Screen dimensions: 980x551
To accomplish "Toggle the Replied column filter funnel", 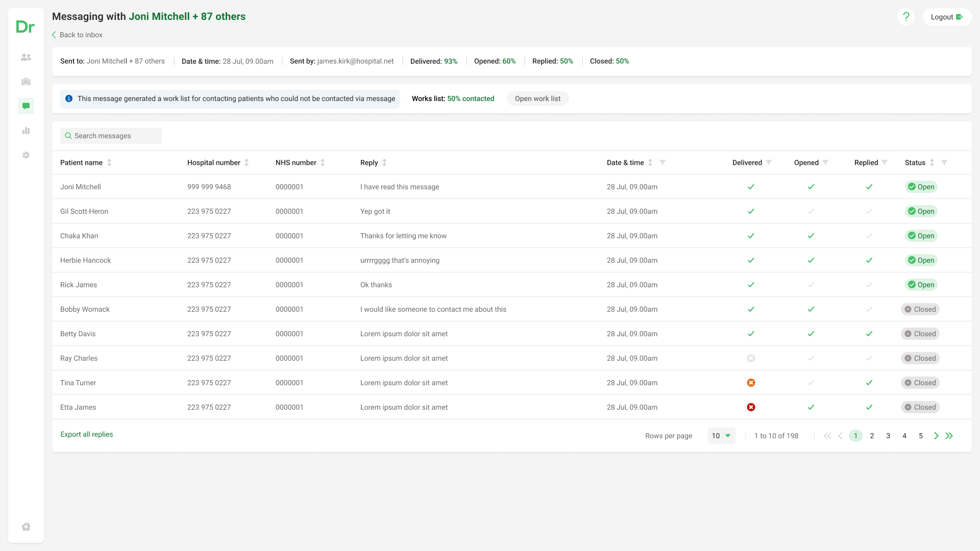I will coord(885,162).
